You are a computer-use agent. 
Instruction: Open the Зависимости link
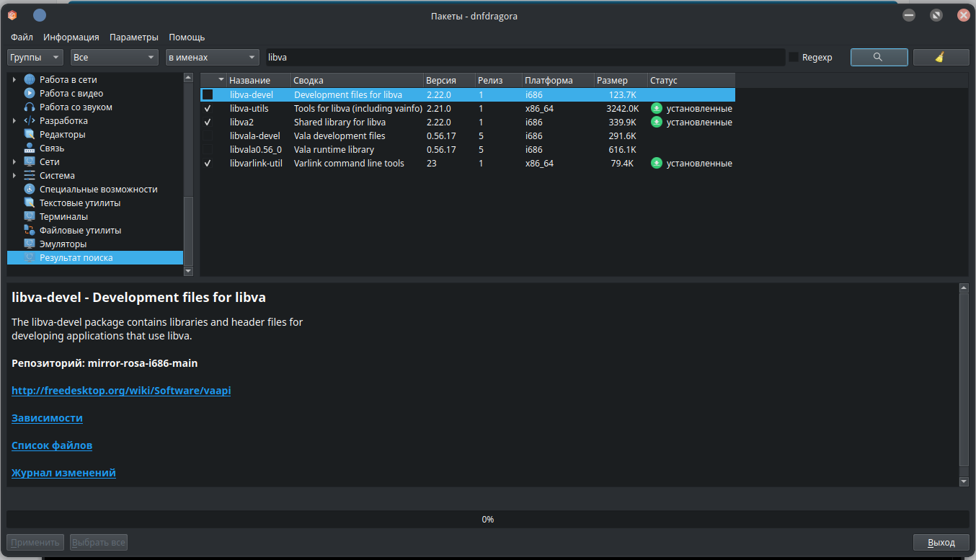pyautogui.click(x=47, y=418)
